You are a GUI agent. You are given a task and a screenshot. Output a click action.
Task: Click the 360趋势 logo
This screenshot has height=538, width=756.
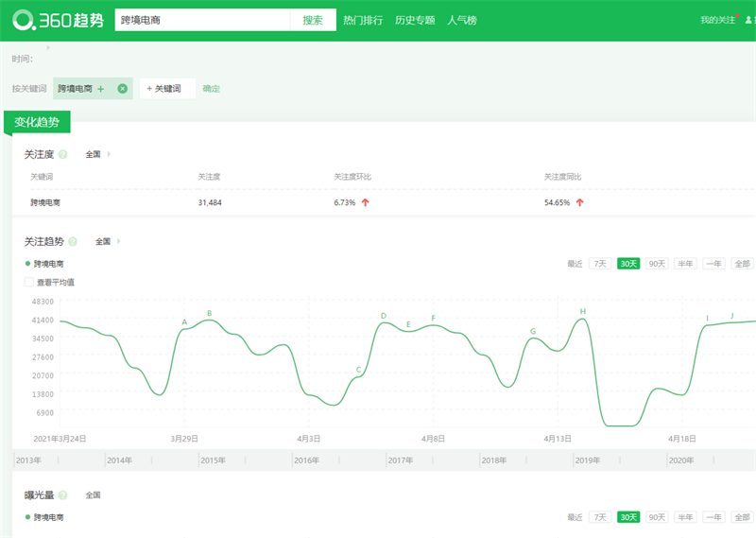coord(58,20)
